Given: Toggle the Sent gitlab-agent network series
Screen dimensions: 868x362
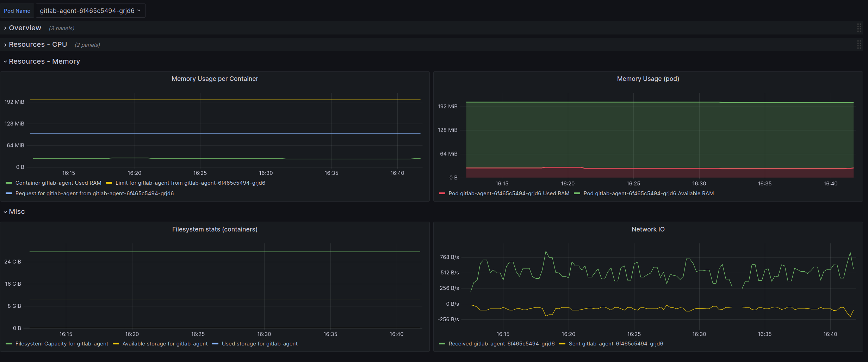Looking at the screenshot, I should click(616, 344).
